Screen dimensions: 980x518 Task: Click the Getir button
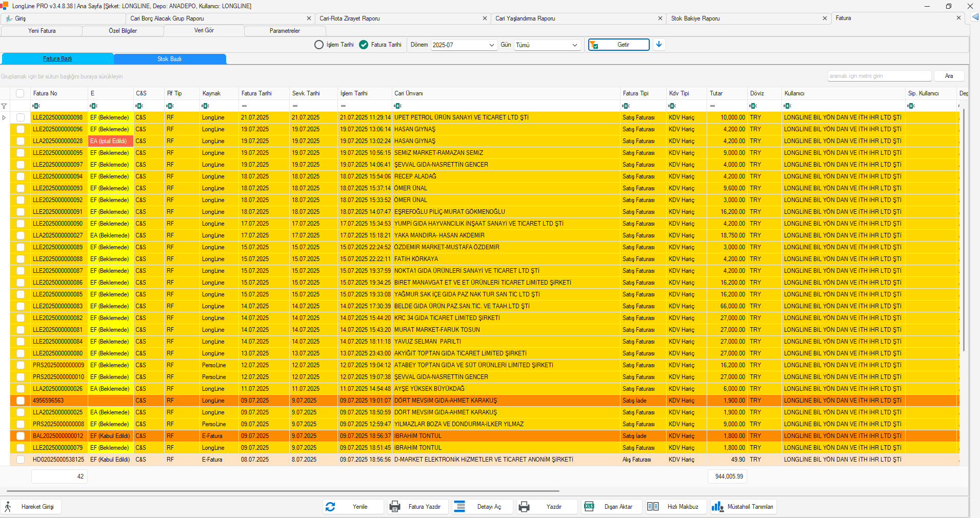pos(618,45)
